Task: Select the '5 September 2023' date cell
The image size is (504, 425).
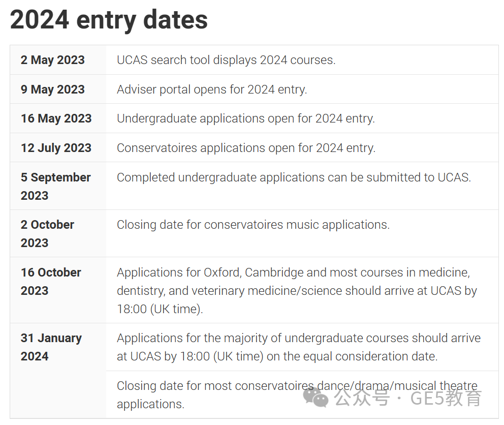Action: pos(58,186)
